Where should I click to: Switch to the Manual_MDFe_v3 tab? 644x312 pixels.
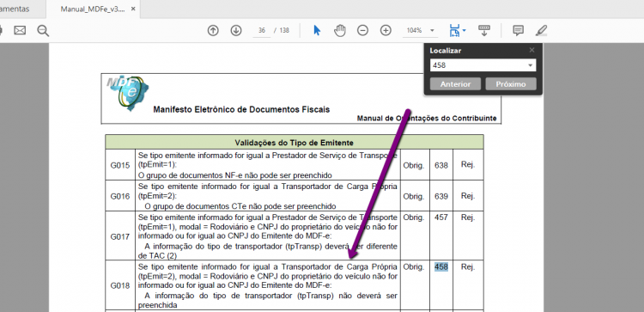click(x=93, y=9)
